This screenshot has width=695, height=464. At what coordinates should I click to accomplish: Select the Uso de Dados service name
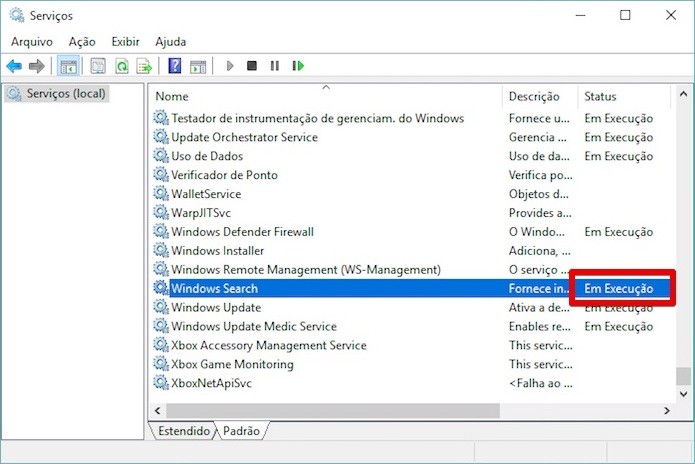(x=207, y=156)
